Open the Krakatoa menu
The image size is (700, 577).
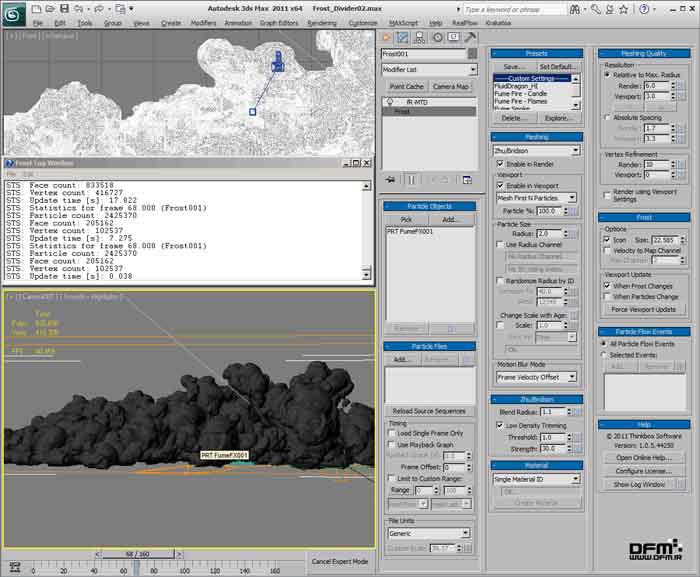click(498, 23)
